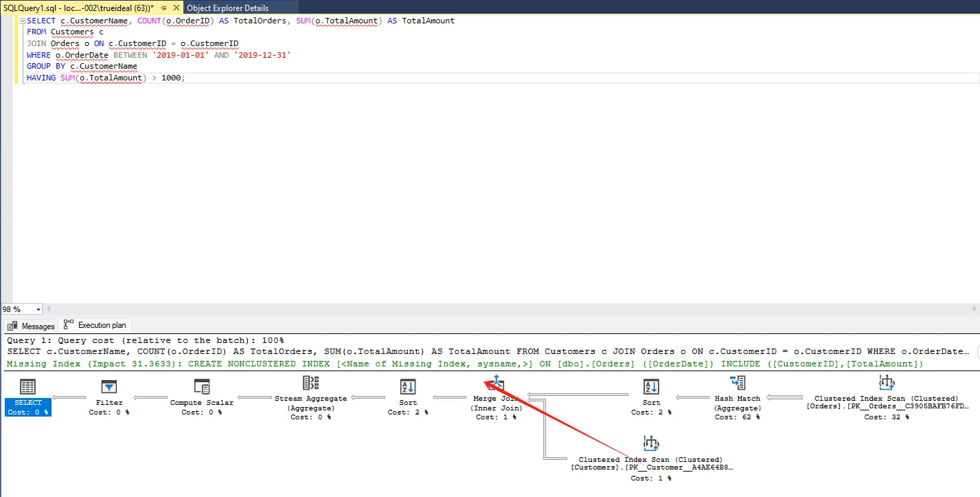Collapse the SELECT statement outline block

pyautogui.click(x=22, y=21)
